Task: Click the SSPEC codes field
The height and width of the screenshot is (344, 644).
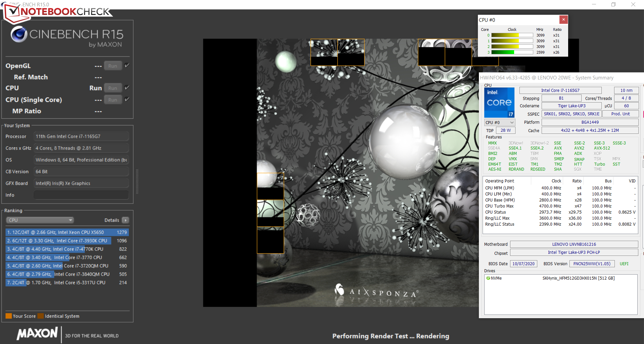Action: coord(572,114)
